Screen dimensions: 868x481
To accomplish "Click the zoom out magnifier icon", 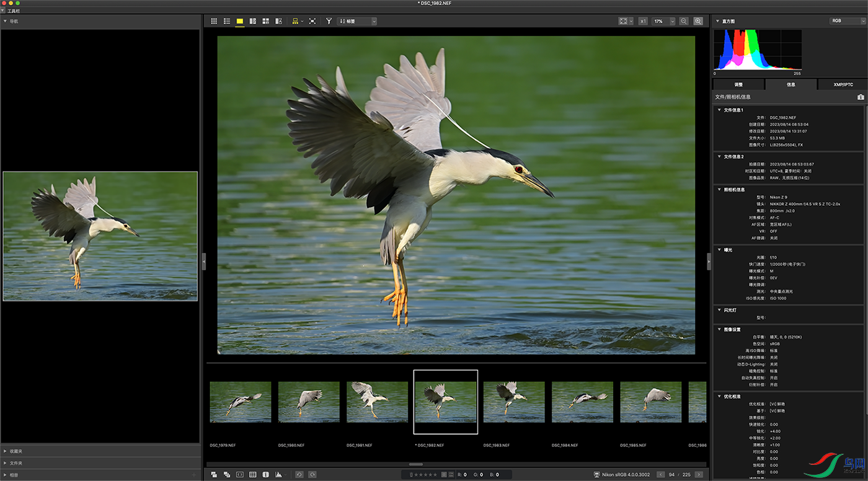I will pos(684,21).
